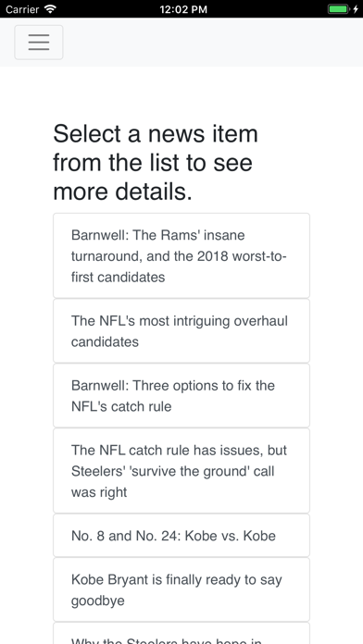The height and width of the screenshot is (644, 363).
Task: Select Kobe Bryant ready to say goodbye item
Action: [x=181, y=589]
